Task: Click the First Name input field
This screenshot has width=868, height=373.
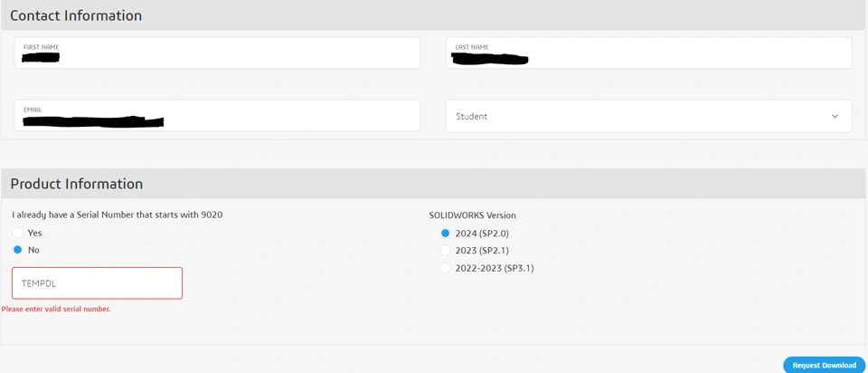Action: pos(217,53)
